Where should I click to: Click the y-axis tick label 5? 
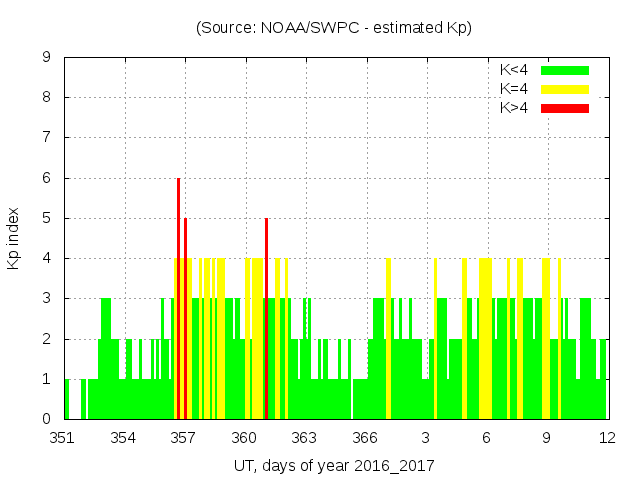[x=46, y=218]
